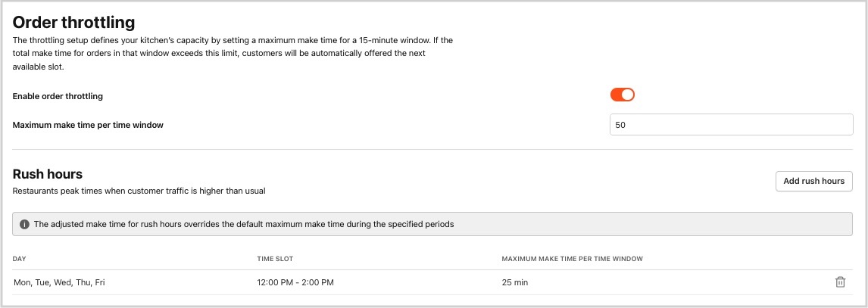Click the 12:00 PM - 2:00 PM time slot
The height and width of the screenshot is (308, 868).
(x=295, y=282)
